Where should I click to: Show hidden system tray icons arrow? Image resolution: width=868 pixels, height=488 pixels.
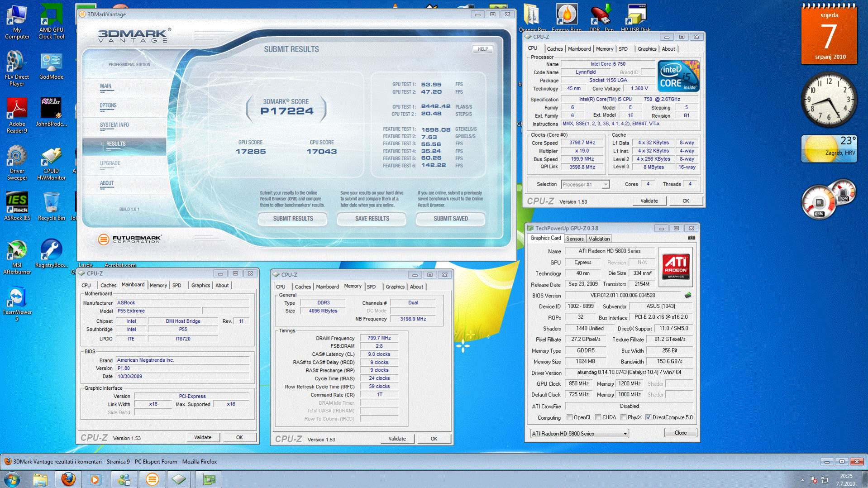[802, 479]
